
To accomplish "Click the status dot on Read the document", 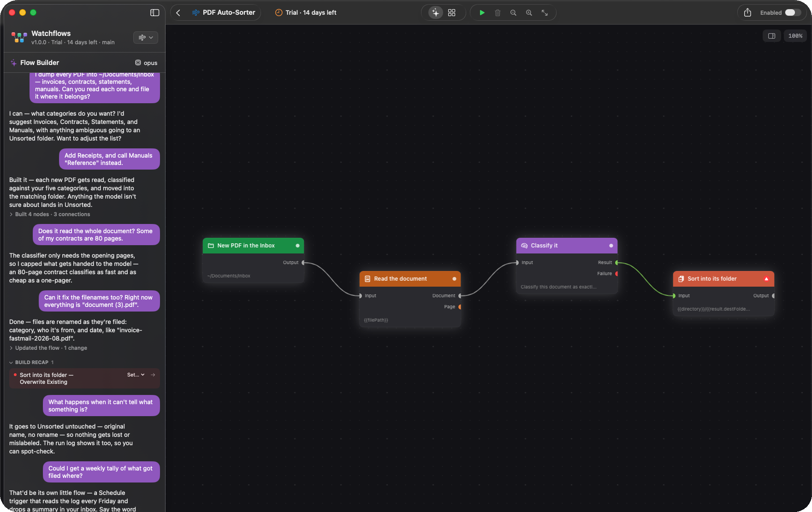I will tap(454, 279).
